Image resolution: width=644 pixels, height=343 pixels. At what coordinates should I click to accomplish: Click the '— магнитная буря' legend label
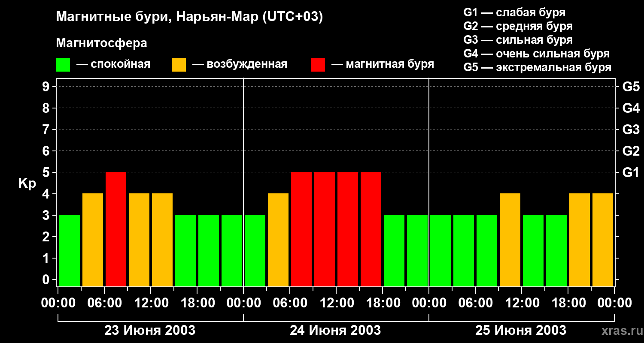coord(383,64)
